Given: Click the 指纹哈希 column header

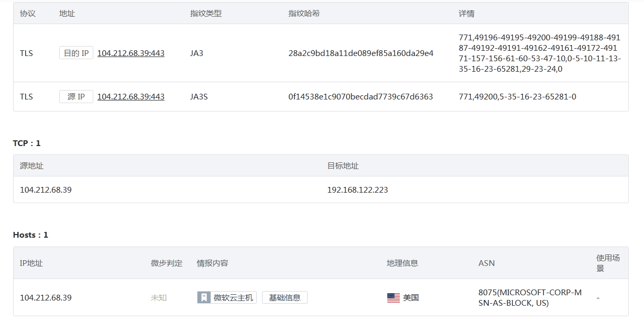Looking at the screenshot, I should pos(304,13).
